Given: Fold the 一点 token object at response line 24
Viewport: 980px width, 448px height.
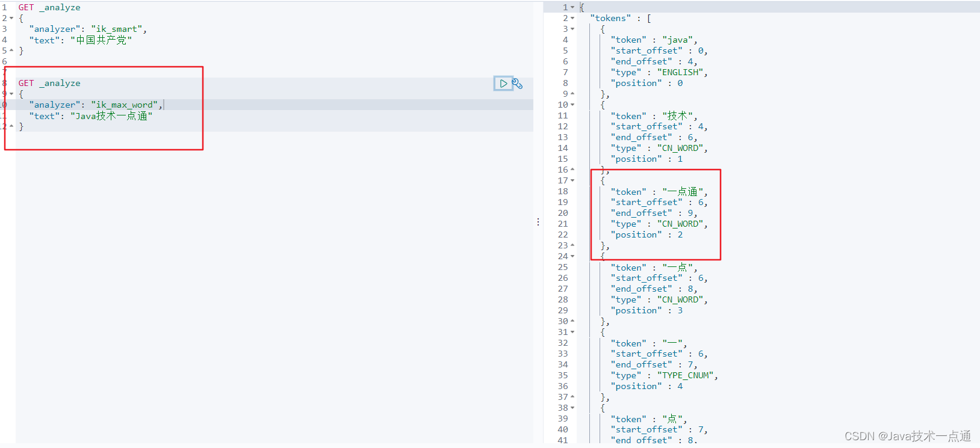Looking at the screenshot, I should click(572, 256).
